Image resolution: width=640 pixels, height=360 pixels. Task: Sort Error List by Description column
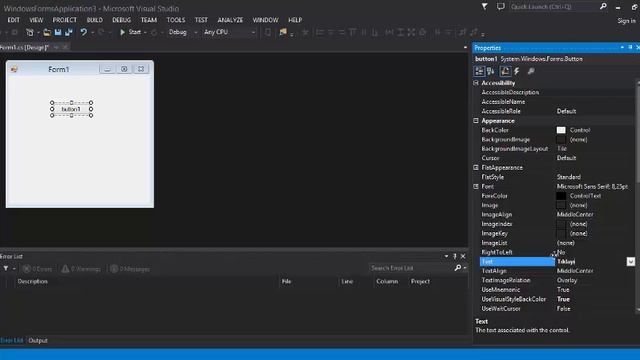(x=33, y=282)
